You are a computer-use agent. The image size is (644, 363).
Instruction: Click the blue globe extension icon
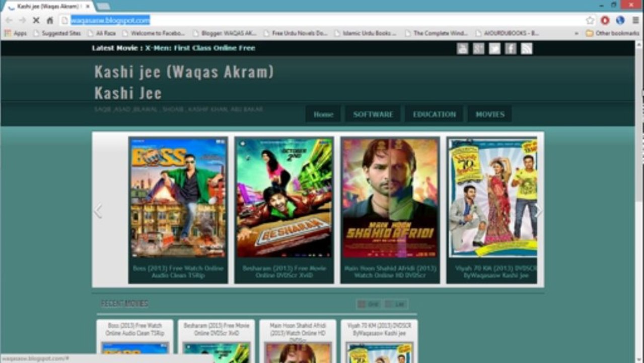click(620, 20)
